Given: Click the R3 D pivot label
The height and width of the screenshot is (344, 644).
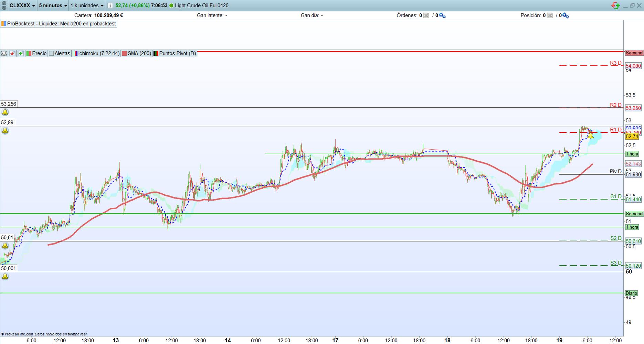Looking at the screenshot, I should coord(616,63).
